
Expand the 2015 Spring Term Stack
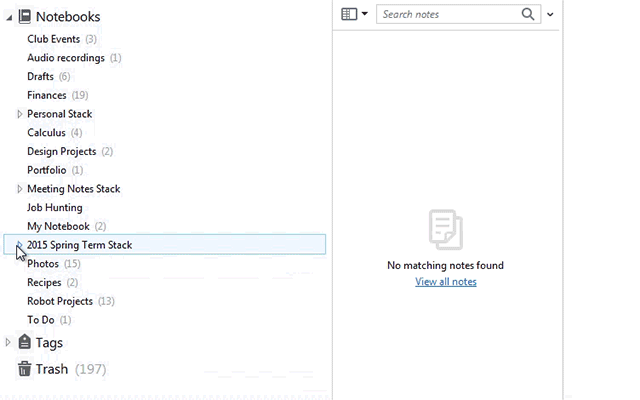point(20,245)
